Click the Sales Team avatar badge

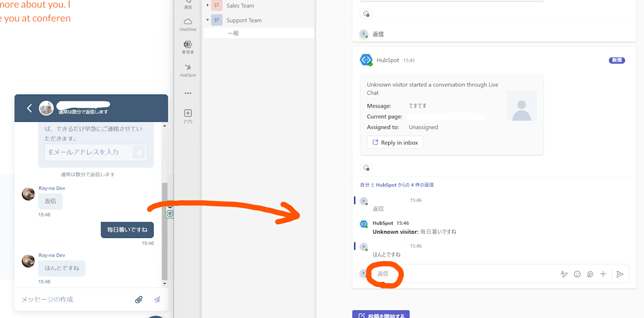[x=217, y=5]
